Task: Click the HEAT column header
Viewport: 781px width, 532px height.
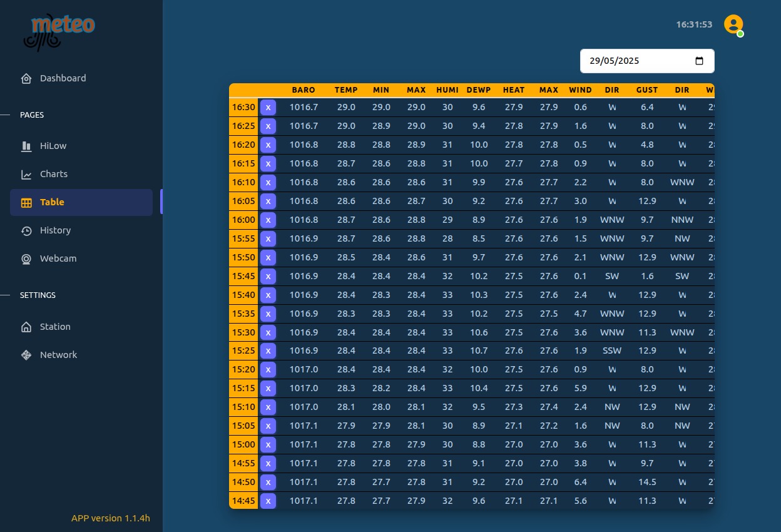Action: click(514, 90)
